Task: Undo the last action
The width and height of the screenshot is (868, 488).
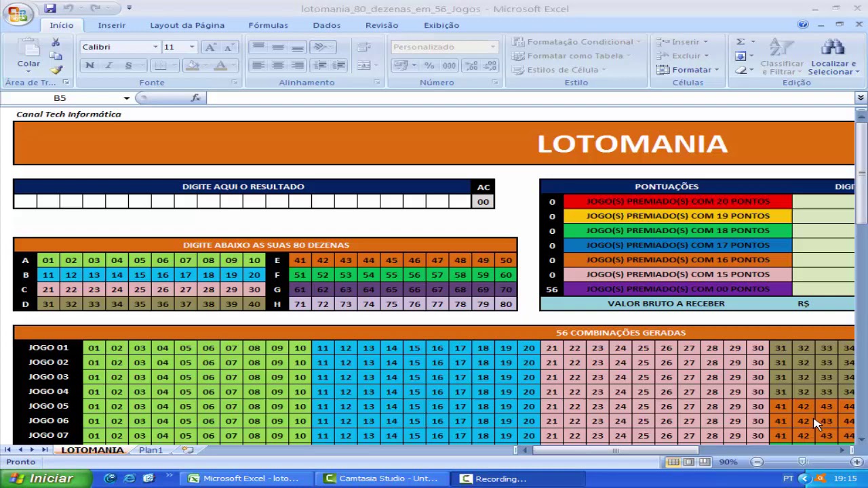Action: coord(68,9)
